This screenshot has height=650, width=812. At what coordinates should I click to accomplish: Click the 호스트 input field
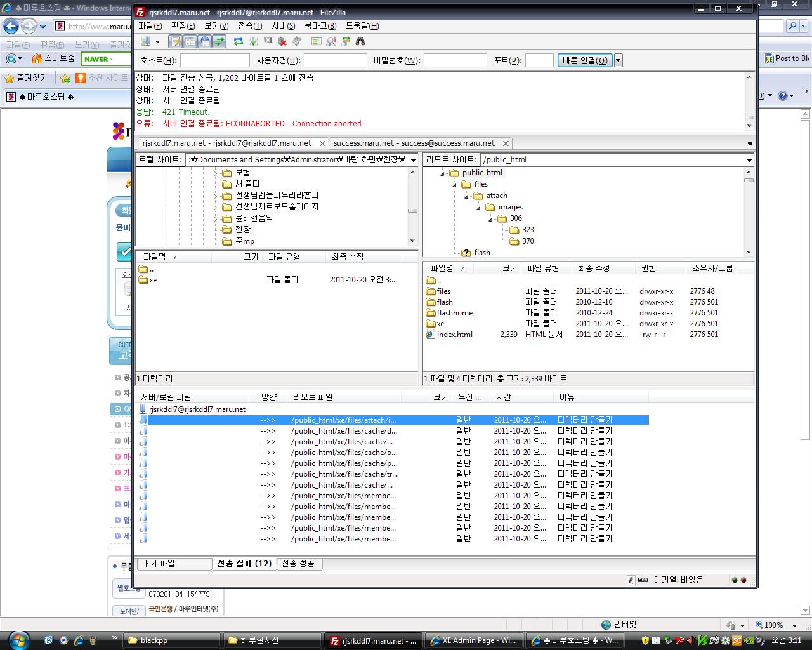(215, 60)
